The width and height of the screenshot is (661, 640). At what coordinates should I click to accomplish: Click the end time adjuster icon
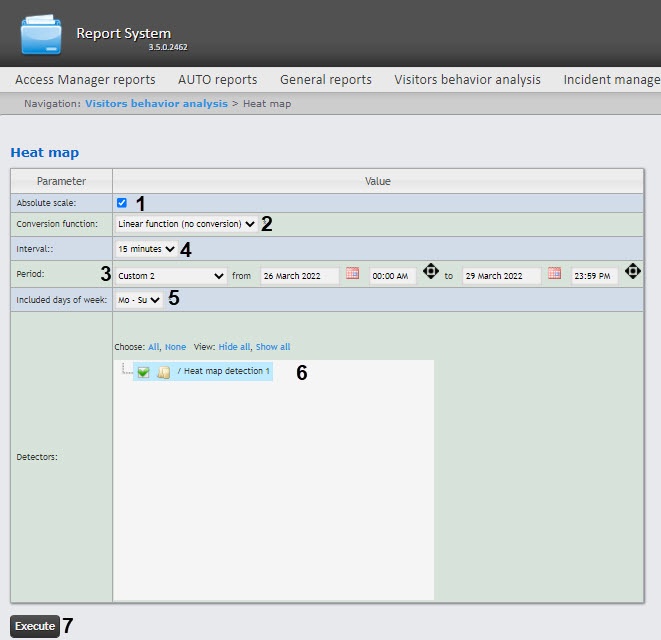click(x=632, y=272)
